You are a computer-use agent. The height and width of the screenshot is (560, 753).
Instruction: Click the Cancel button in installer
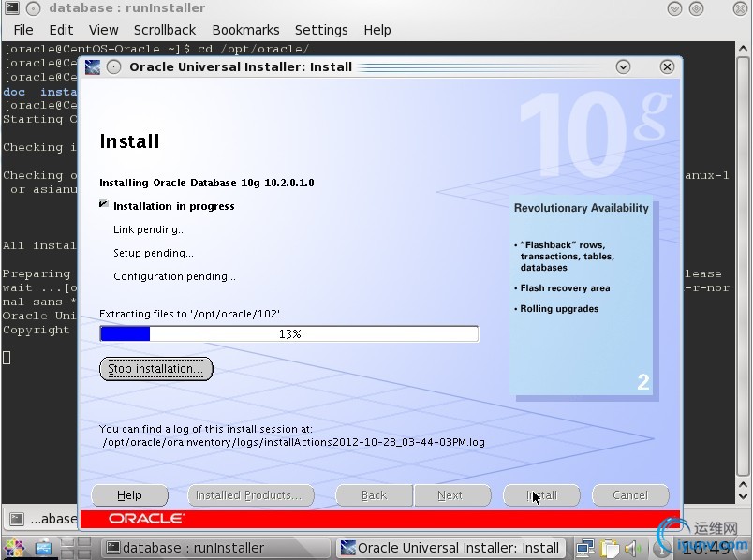tap(630, 495)
